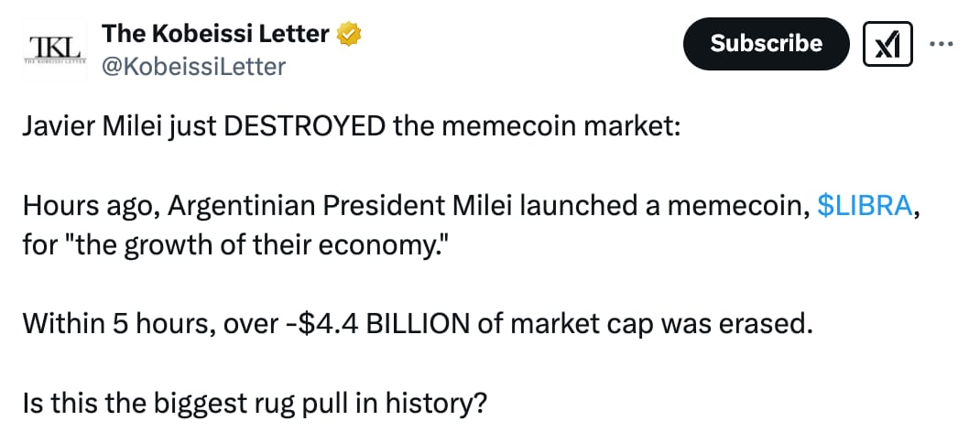Open The Kobeissi Letter profile name
The width and height of the screenshot is (980, 443).
click(215, 35)
